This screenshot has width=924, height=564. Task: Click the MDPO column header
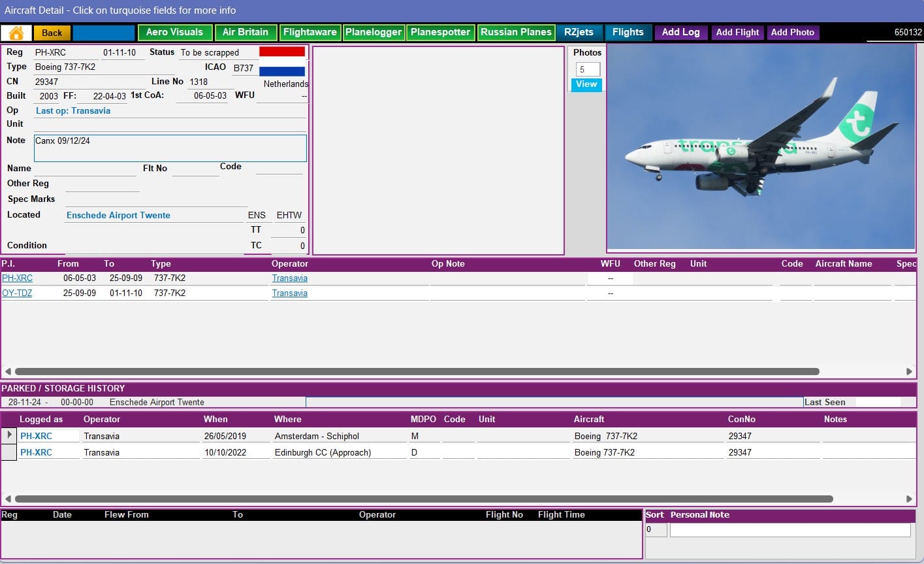[423, 419]
